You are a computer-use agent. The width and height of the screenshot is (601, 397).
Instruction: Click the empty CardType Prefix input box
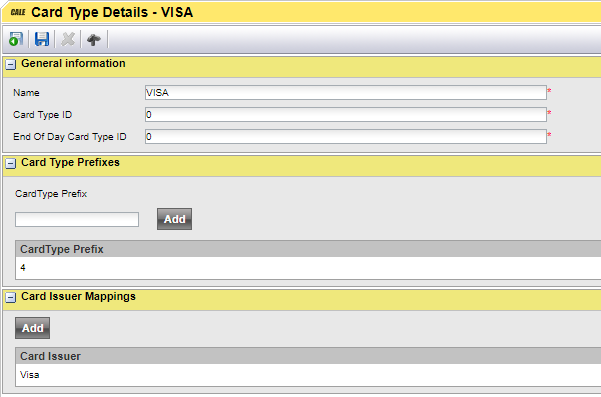tap(77, 220)
